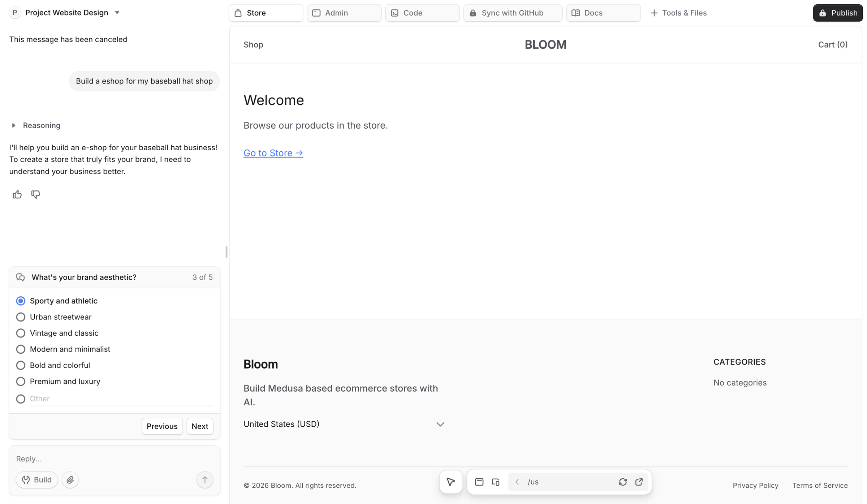Select the Other radio button
The height and width of the screenshot is (504, 867).
point(21,399)
